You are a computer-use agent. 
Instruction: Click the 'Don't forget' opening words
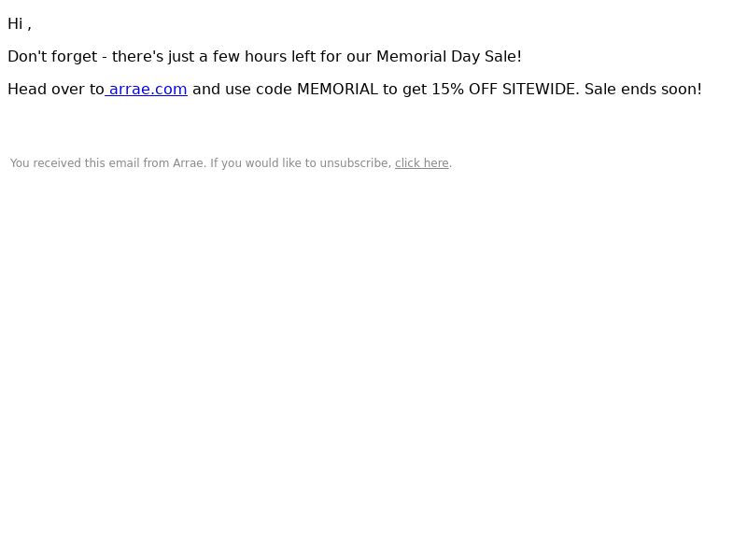[52, 57]
